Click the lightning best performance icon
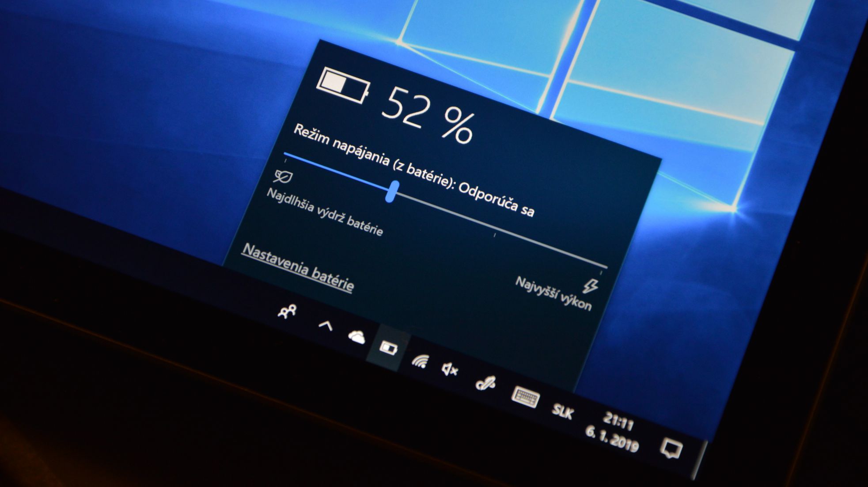 pyautogui.click(x=591, y=286)
